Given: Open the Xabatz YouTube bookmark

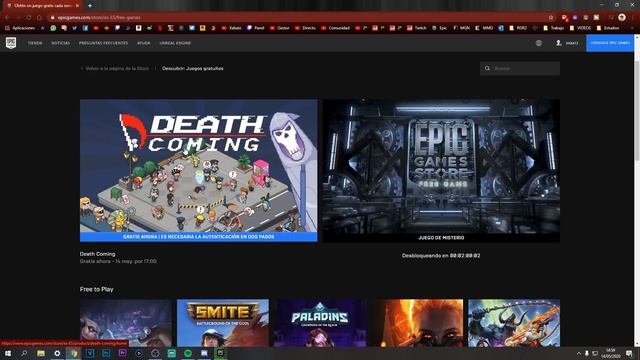Looking at the screenshot, I should click(x=231, y=28).
